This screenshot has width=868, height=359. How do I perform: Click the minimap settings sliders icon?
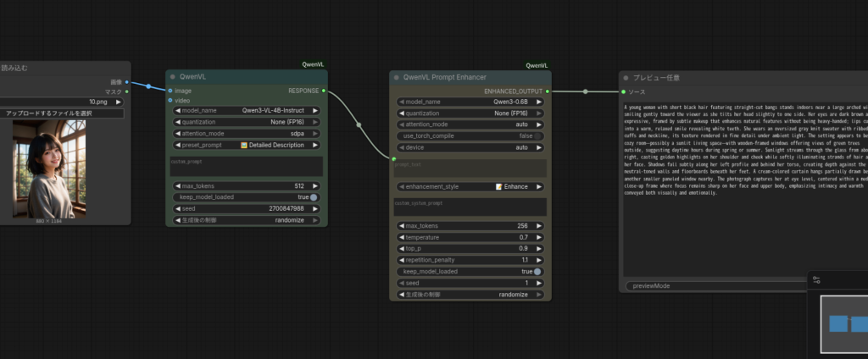(816, 280)
